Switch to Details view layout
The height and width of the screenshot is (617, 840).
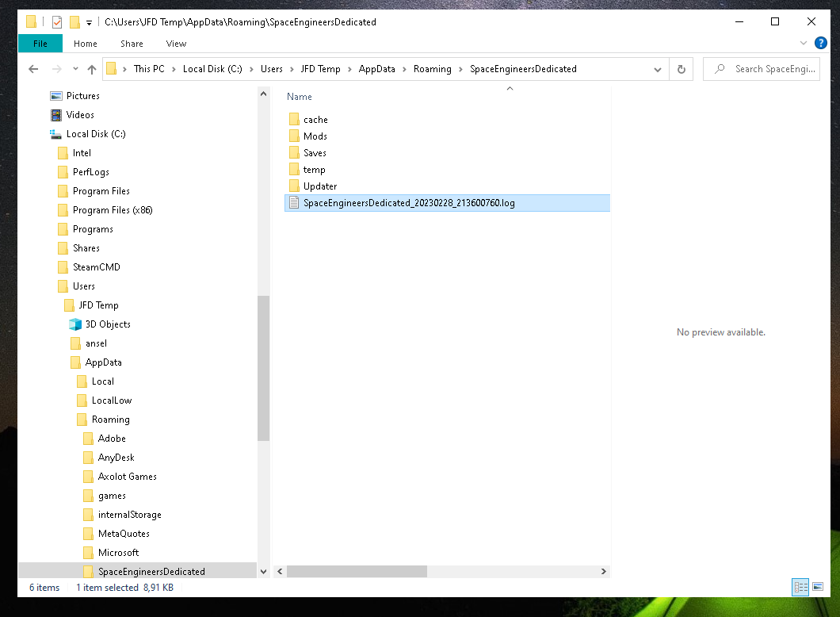click(x=801, y=587)
